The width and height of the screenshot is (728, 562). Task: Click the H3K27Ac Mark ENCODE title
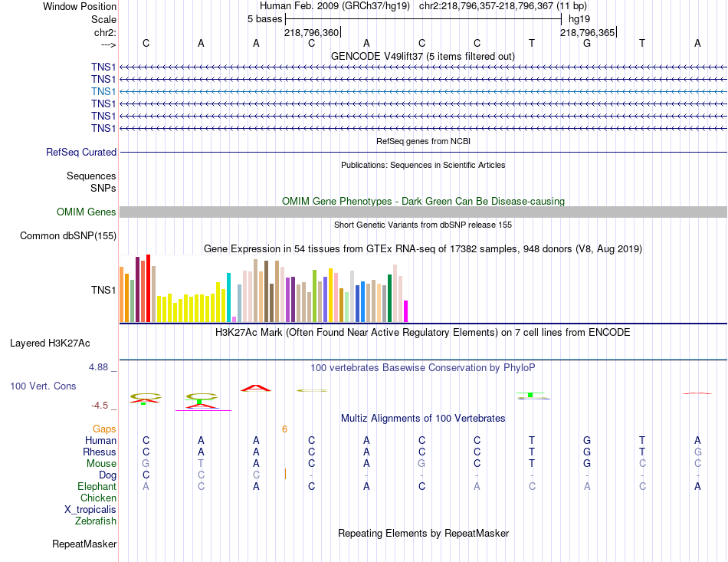(423, 333)
